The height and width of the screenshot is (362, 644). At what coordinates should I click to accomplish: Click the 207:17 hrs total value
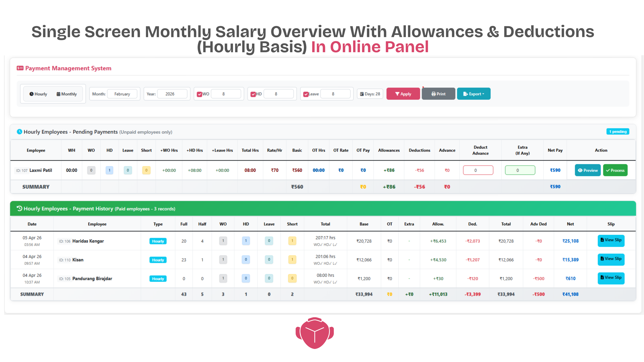pyautogui.click(x=325, y=238)
